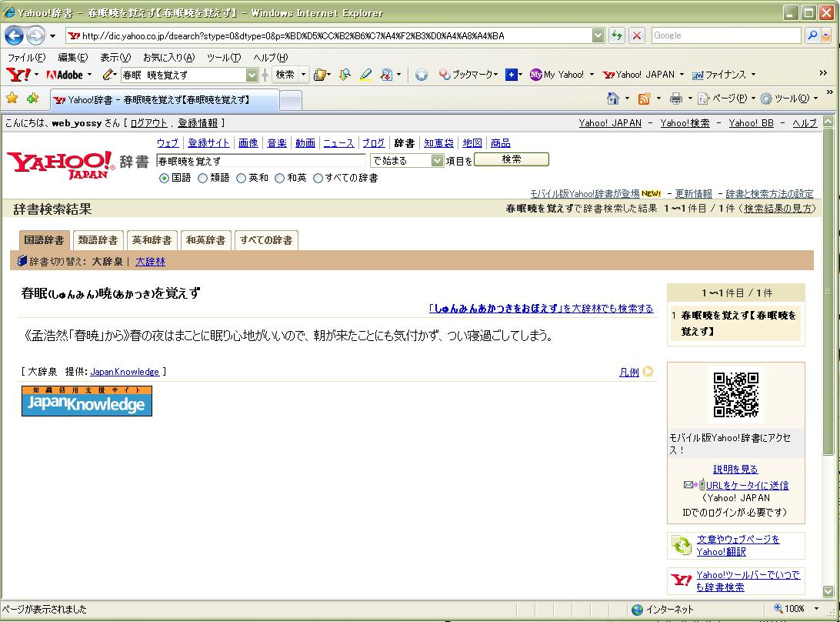Open the Favorites Center star icon
Viewport: 840px width, 622px height.
pos(12,98)
